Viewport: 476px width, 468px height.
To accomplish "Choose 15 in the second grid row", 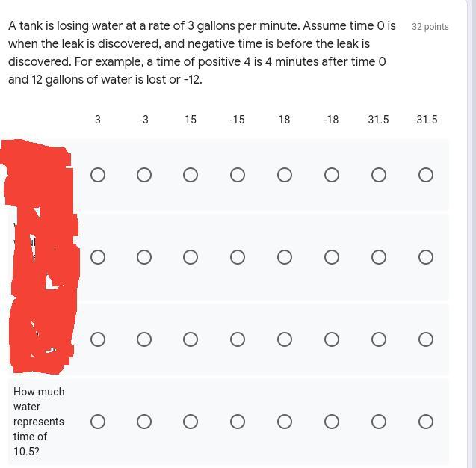I will (x=191, y=257).
